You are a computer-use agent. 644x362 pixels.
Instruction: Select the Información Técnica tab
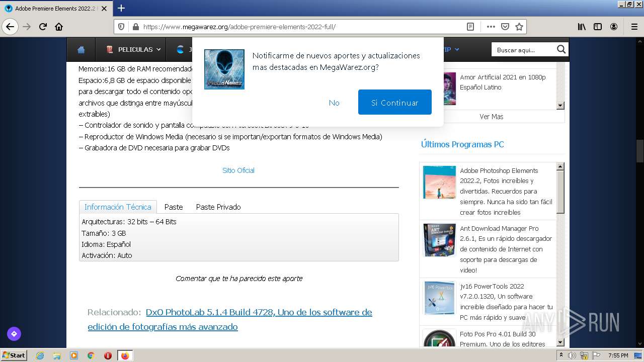pos(118,207)
